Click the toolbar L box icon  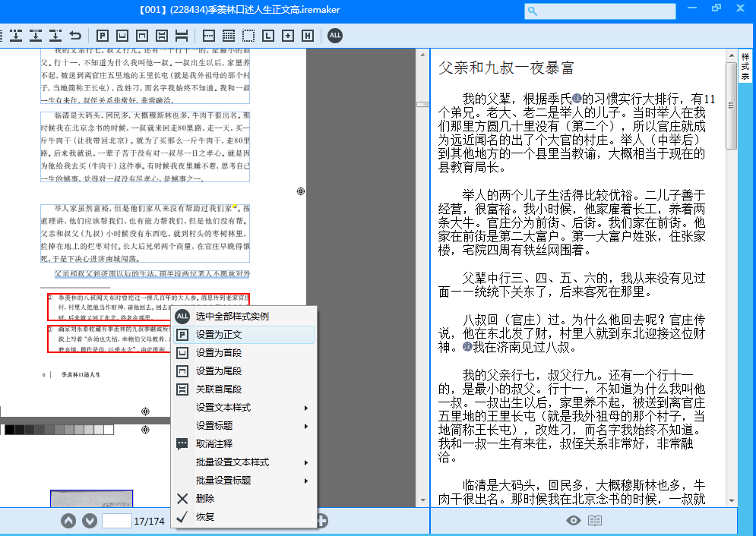[x=267, y=36]
